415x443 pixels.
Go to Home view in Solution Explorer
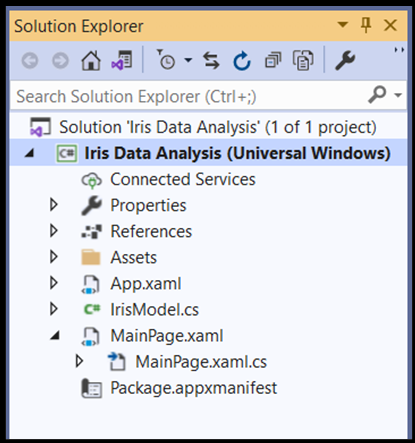pos(91,60)
